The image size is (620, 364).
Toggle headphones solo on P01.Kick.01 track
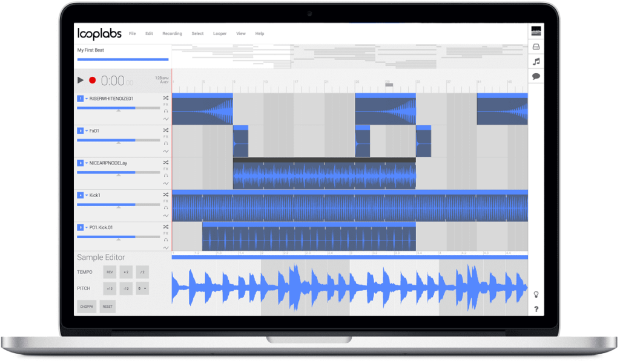click(166, 241)
